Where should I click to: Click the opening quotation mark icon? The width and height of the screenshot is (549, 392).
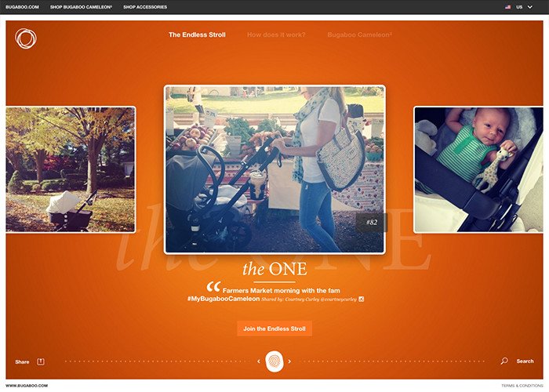pos(213,287)
